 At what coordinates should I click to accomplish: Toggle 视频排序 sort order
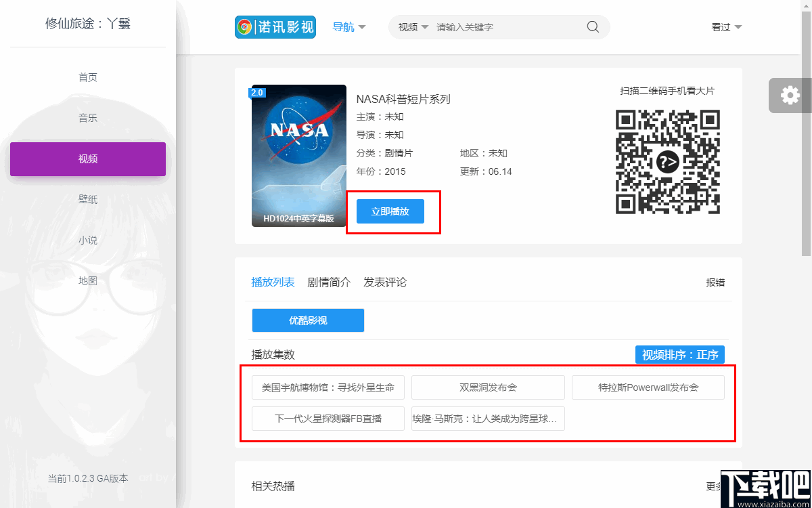click(x=680, y=355)
